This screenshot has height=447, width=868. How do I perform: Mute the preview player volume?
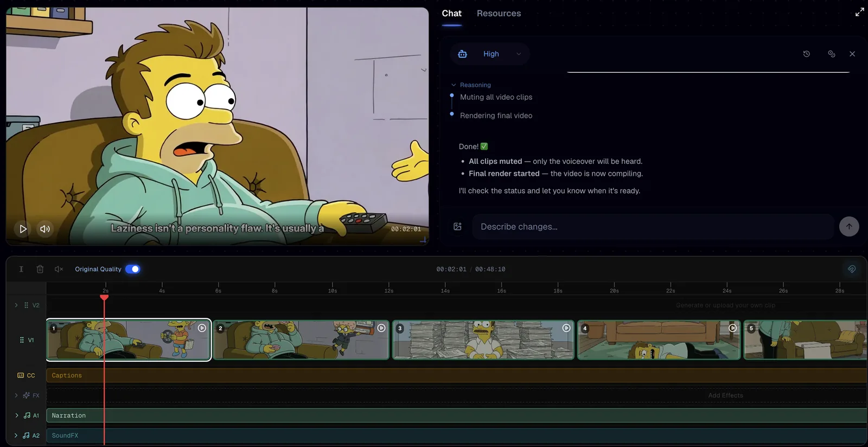[x=45, y=229]
